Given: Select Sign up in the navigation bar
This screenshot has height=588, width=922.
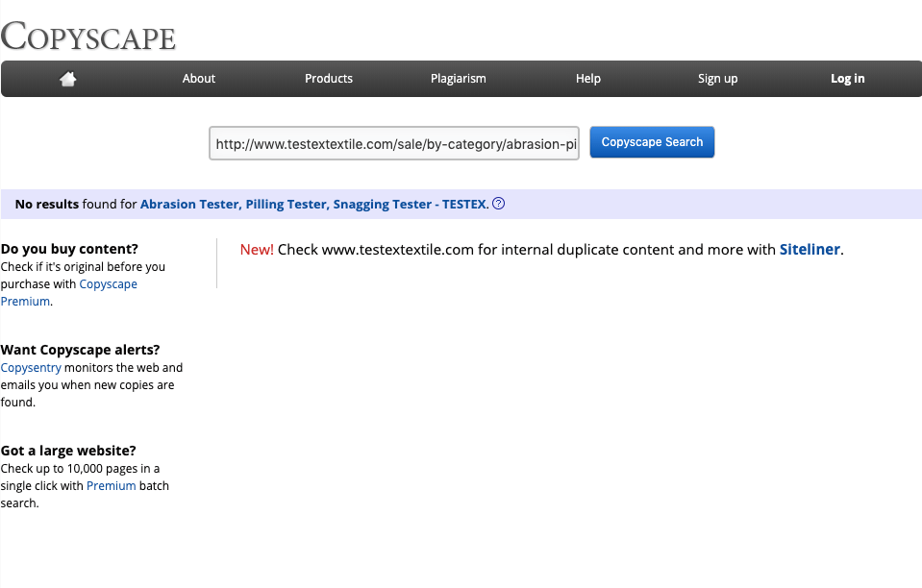Looking at the screenshot, I should click(x=717, y=79).
